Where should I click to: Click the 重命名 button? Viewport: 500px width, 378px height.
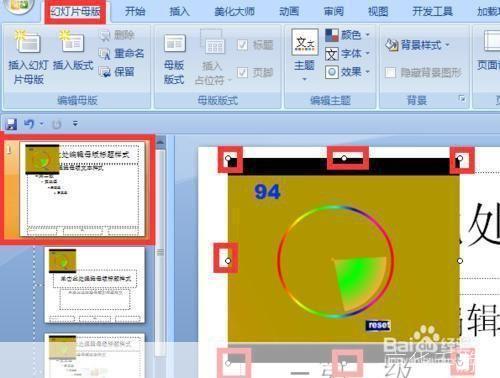(121, 53)
